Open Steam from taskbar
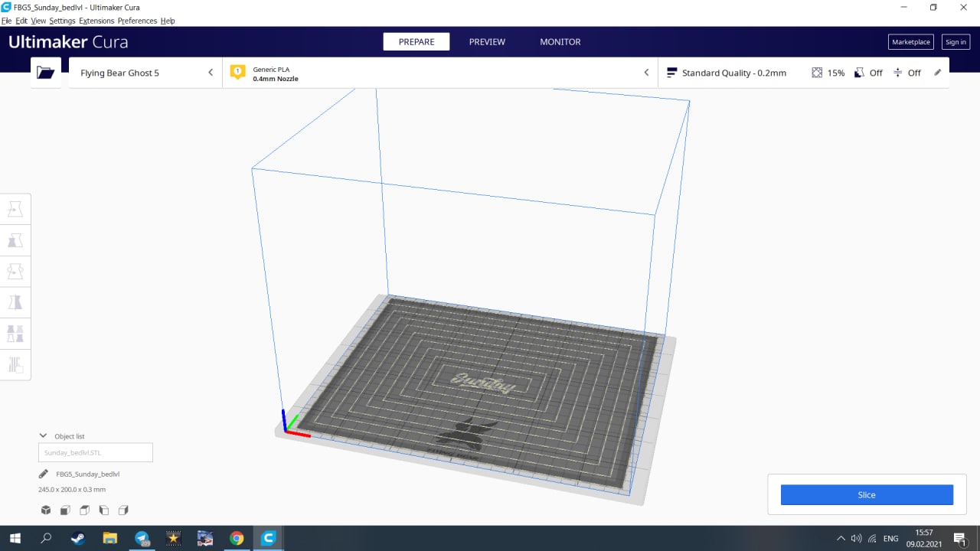Viewport: 980px width, 551px height. pyautogui.click(x=78, y=538)
